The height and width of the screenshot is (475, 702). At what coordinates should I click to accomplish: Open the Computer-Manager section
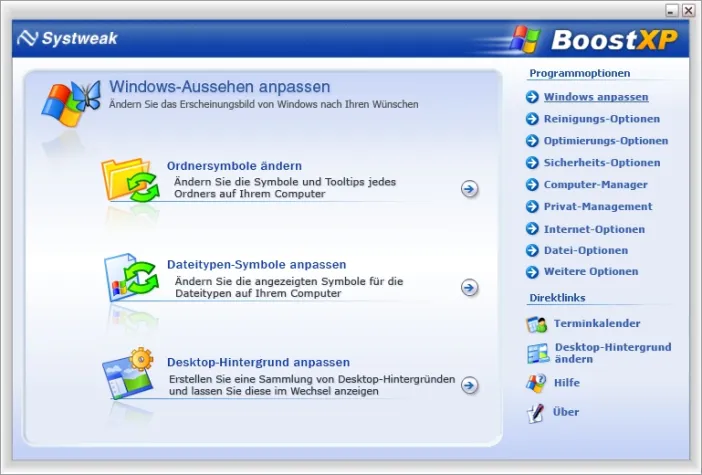click(x=595, y=184)
